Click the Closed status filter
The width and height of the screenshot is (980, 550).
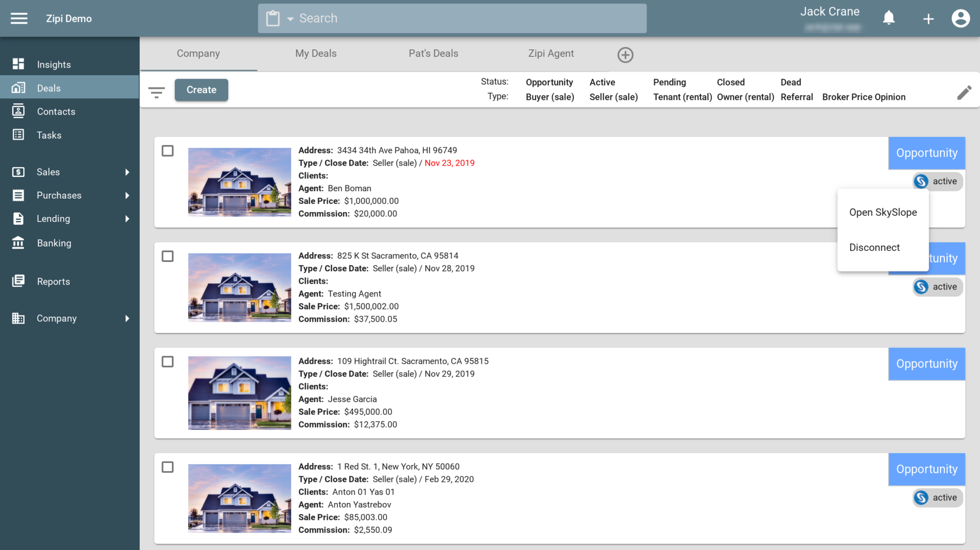730,82
